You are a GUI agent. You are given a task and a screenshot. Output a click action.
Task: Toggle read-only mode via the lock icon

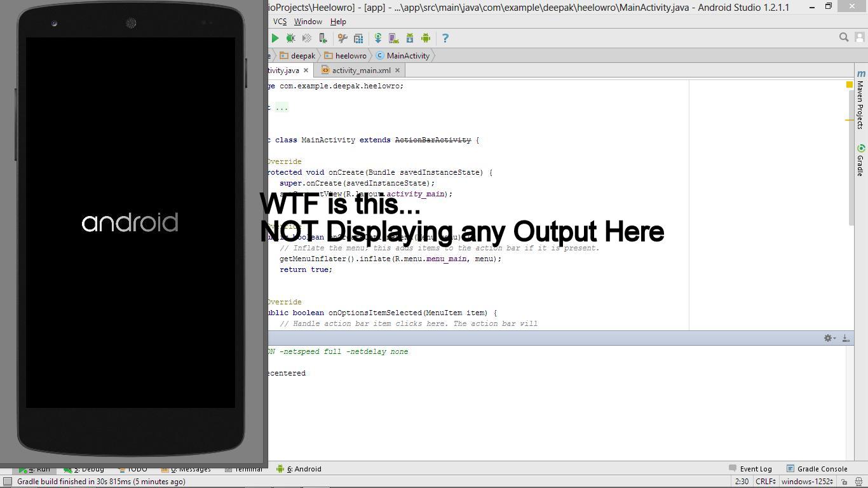[x=845, y=482]
